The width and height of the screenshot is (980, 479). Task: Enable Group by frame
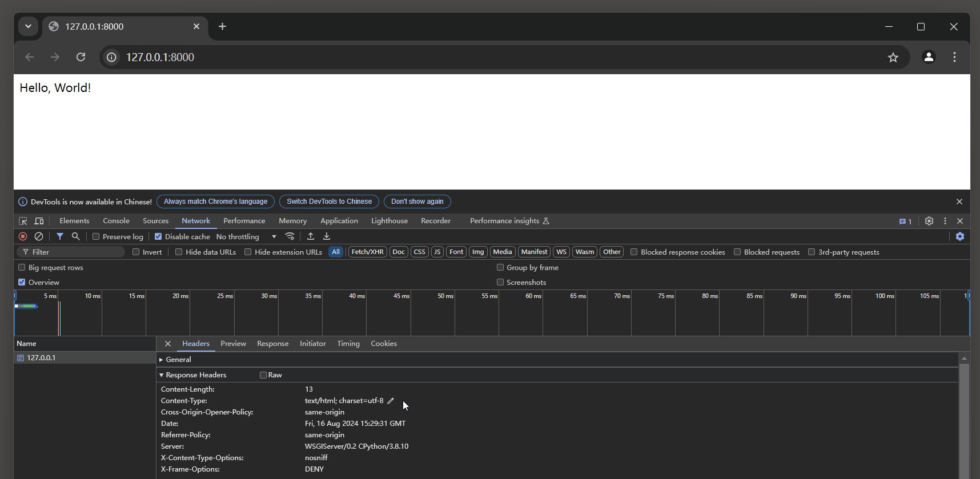click(x=500, y=267)
